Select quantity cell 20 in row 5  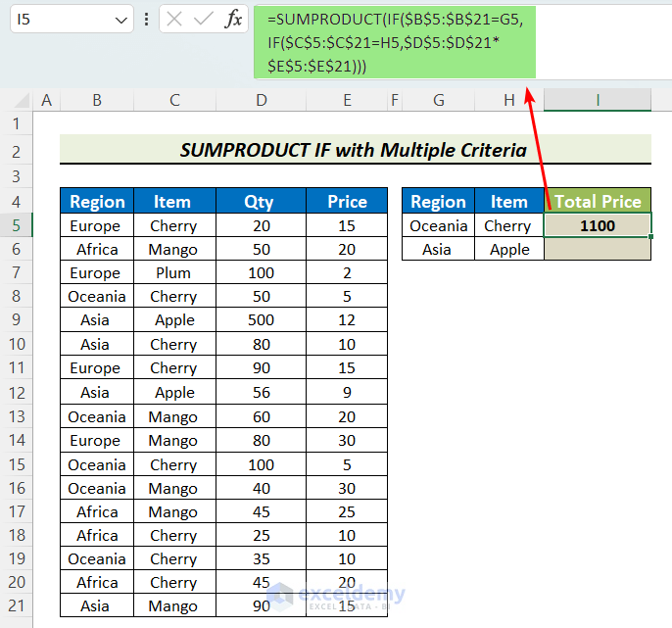tap(261, 225)
